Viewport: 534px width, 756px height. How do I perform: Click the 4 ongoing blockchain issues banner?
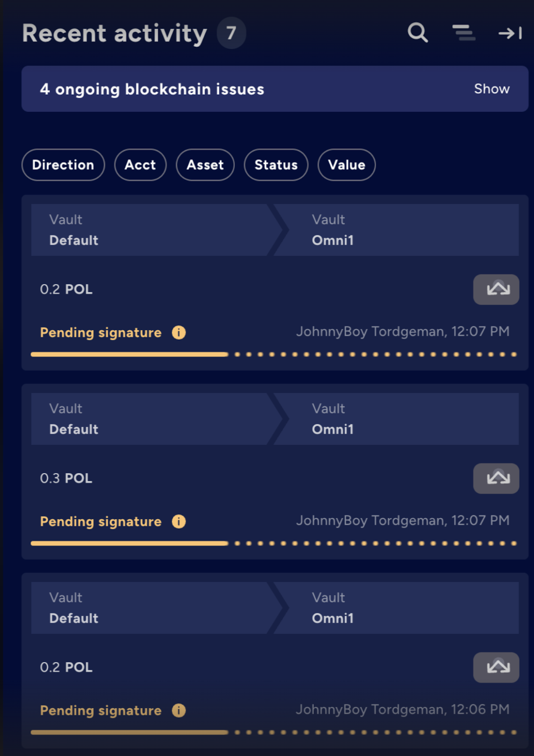275,89
